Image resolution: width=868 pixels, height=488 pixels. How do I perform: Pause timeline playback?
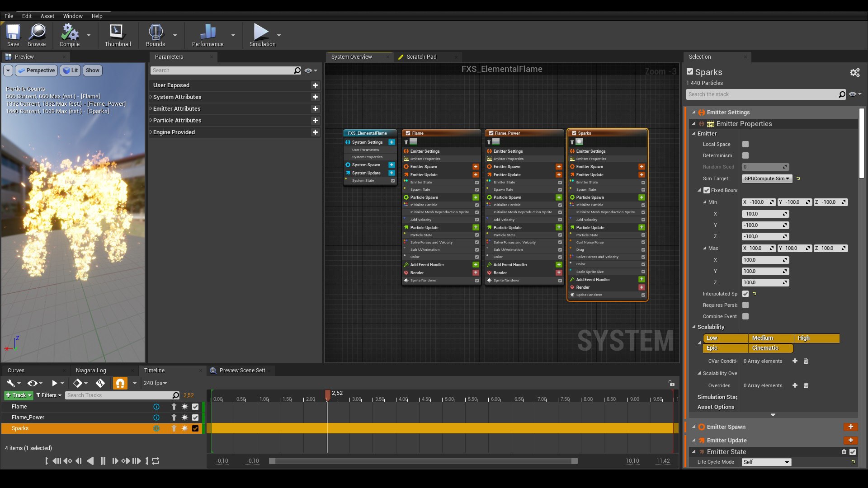103,461
